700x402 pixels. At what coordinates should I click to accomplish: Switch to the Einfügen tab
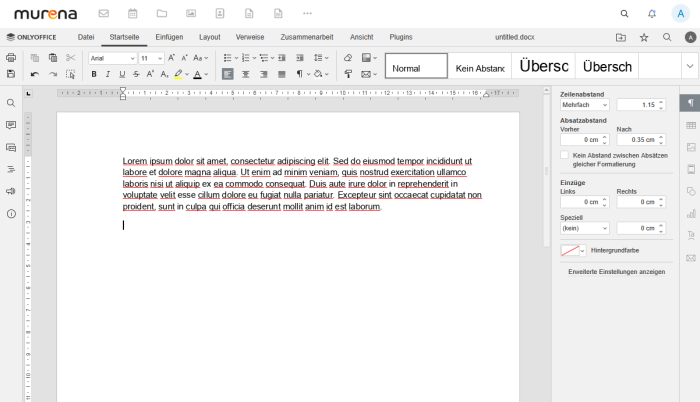(169, 37)
